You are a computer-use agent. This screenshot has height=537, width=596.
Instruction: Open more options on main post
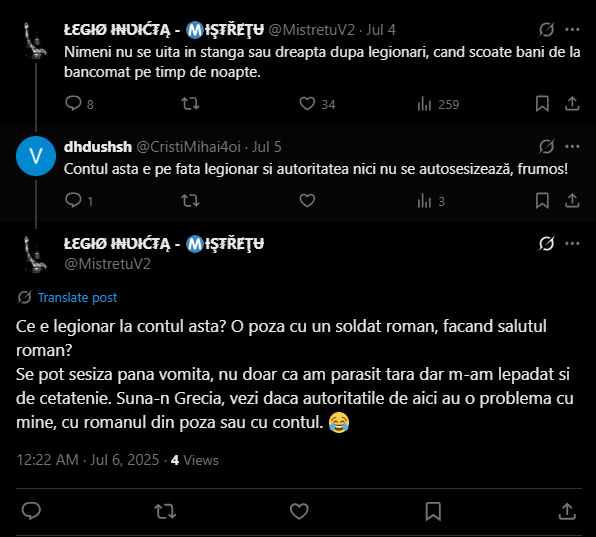[572, 243]
